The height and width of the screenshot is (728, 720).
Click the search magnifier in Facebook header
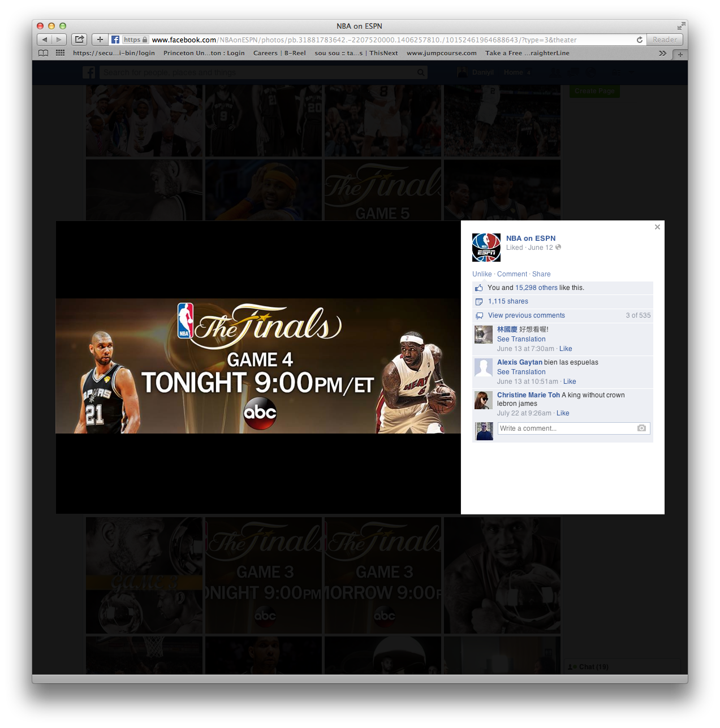pyautogui.click(x=421, y=72)
